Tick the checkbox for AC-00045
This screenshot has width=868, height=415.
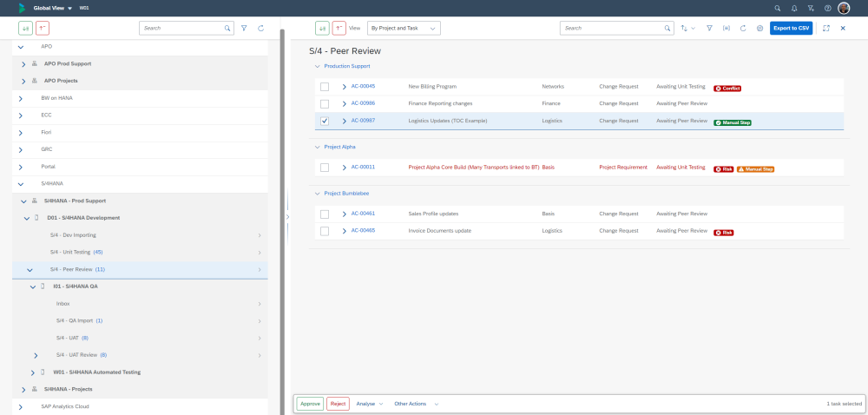click(325, 87)
